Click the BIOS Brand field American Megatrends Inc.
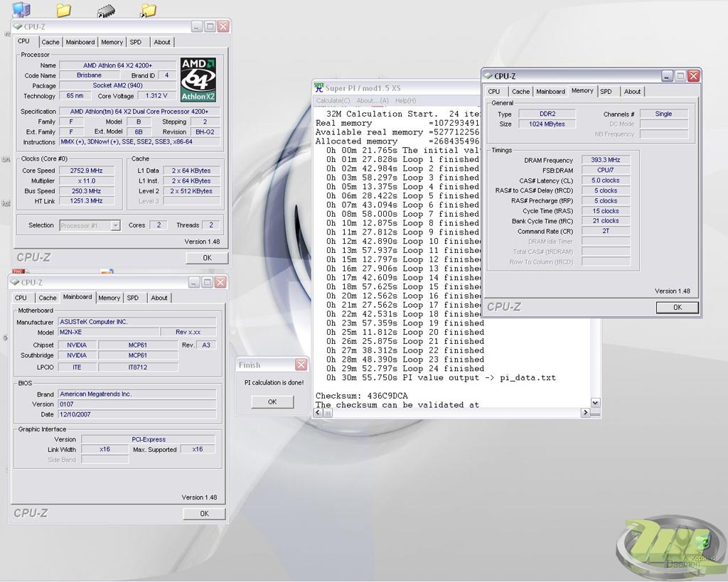The image size is (728, 582). 137,394
